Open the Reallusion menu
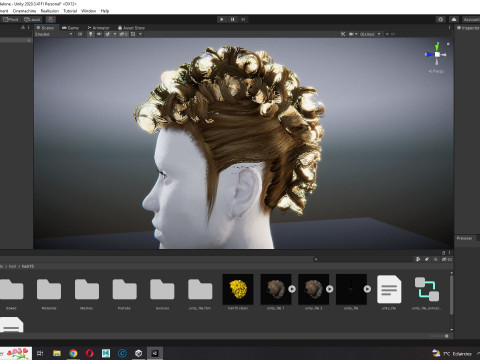Viewport: 480px width, 360px height. click(50, 11)
